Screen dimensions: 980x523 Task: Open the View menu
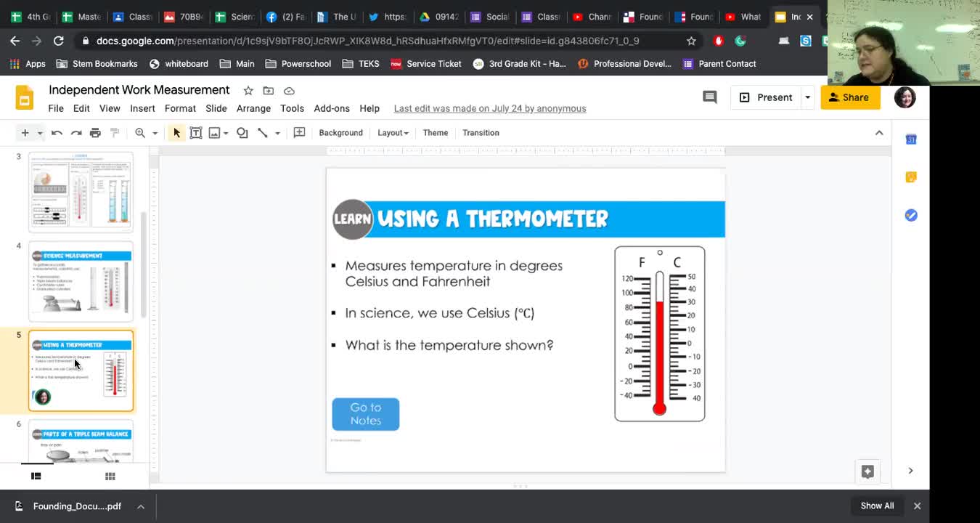coord(110,108)
